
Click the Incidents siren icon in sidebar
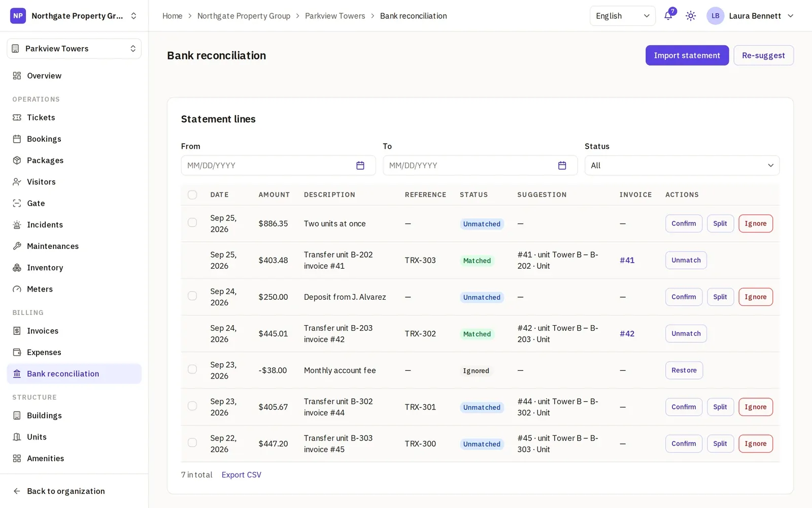click(x=17, y=225)
